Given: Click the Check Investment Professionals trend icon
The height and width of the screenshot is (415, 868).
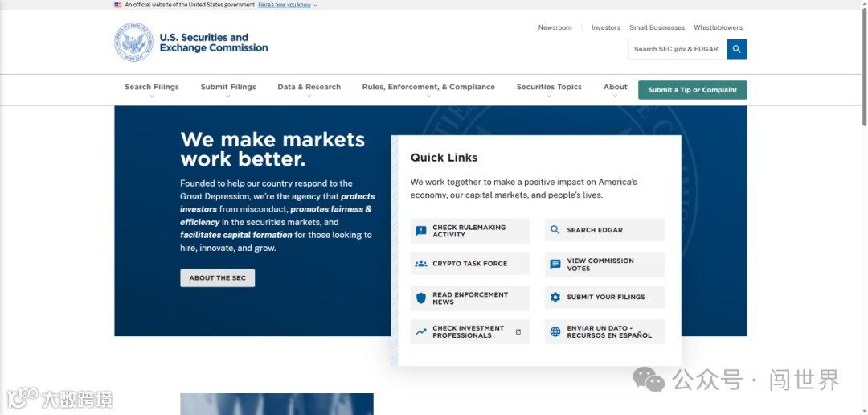Looking at the screenshot, I should 421,332.
